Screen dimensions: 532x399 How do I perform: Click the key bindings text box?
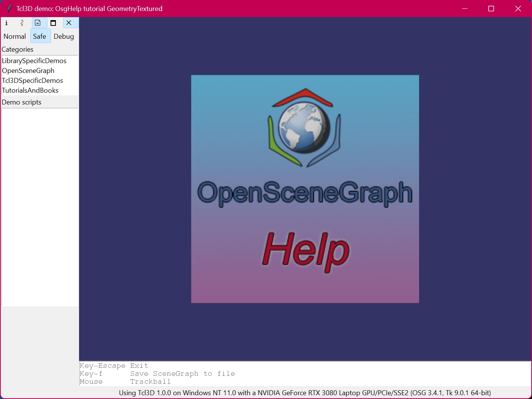click(x=305, y=374)
